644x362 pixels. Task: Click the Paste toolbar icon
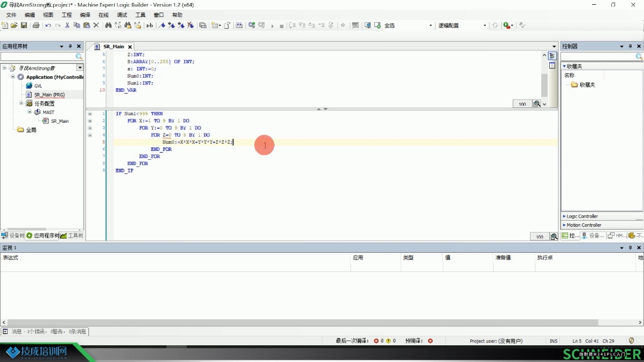point(87,26)
